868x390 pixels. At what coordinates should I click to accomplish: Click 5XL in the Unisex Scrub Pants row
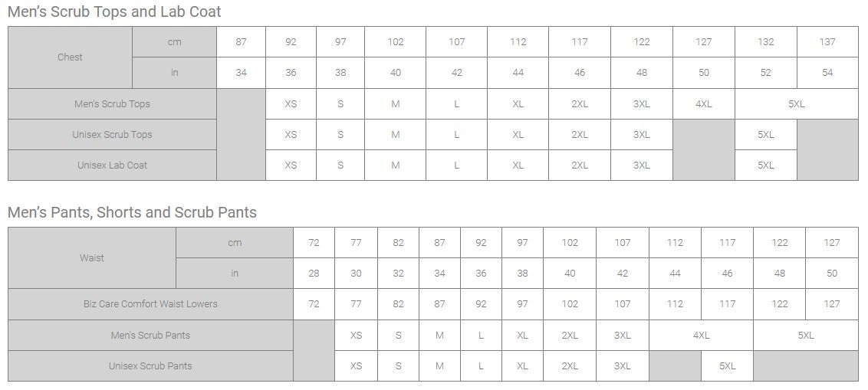727,365
